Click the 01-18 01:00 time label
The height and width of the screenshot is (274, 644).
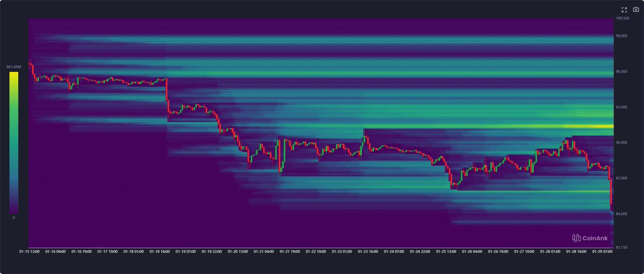pos(133,251)
